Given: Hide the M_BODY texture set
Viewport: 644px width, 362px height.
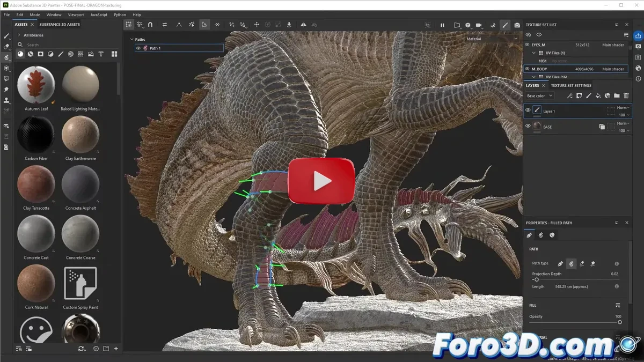Looking at the screenshot, I should (527, 69).
